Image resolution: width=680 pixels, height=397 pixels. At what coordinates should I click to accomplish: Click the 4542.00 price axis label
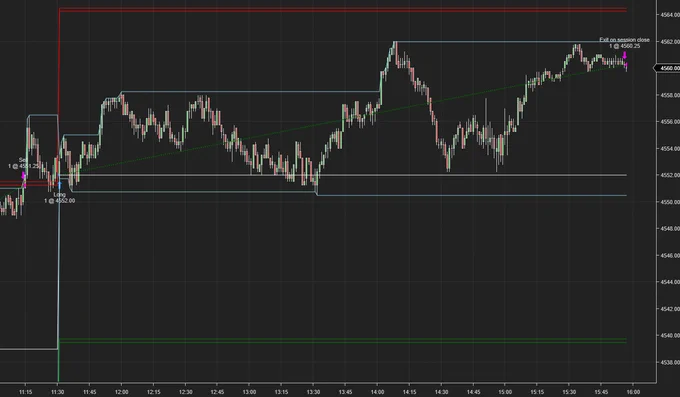pyautogui.click(x=670, y=309)
